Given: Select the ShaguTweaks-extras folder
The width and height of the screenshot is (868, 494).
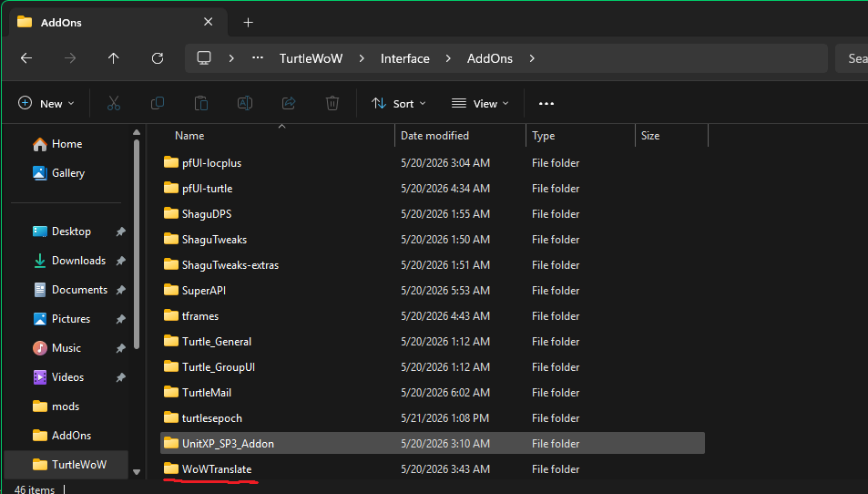Looking at the screenshot, I should pos(433,264).
